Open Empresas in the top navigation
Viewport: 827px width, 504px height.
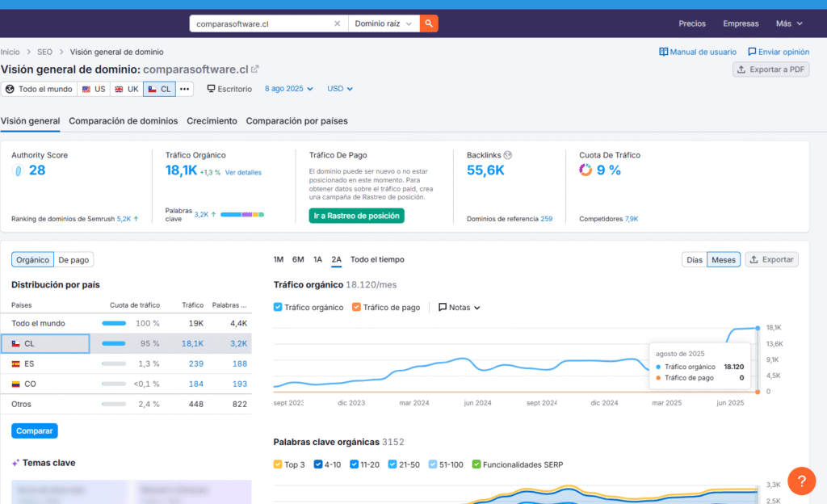pos(741,23)
